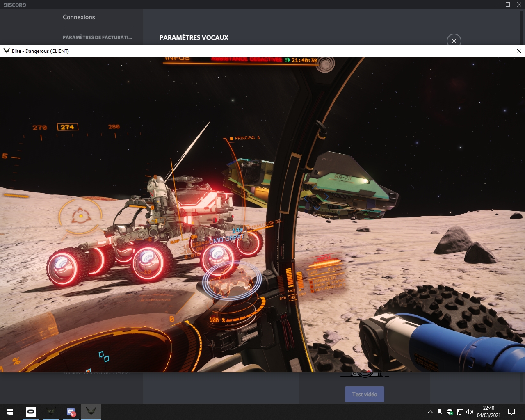Click the PARAMÈTRES DE FACTURATI... sidebar header
The height and width of the screenshot is (420, 525).
[97, 37]
